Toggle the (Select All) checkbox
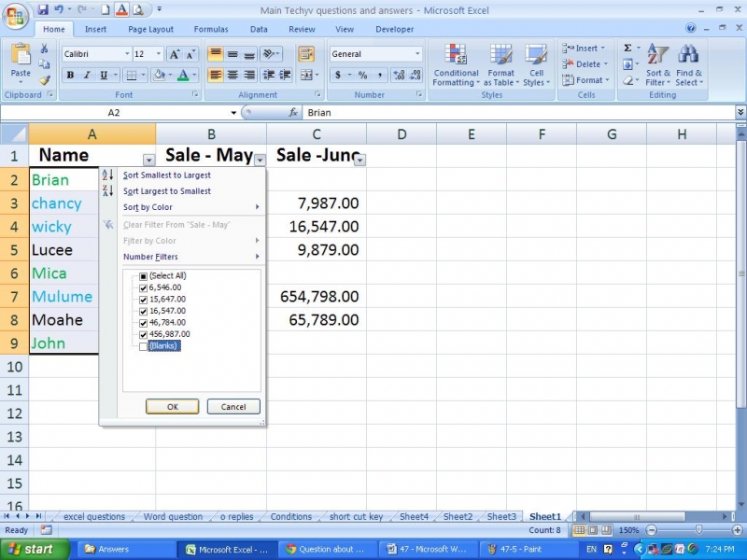 tap(143, 276)
